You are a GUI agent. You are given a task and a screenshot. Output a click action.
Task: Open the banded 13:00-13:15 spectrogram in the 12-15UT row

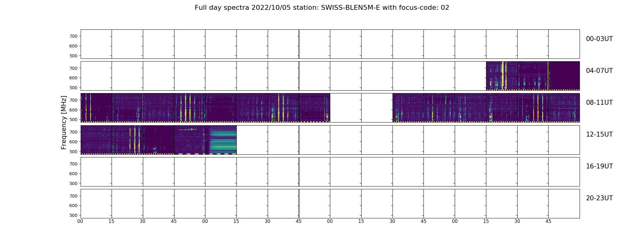[x=221, y=140]
